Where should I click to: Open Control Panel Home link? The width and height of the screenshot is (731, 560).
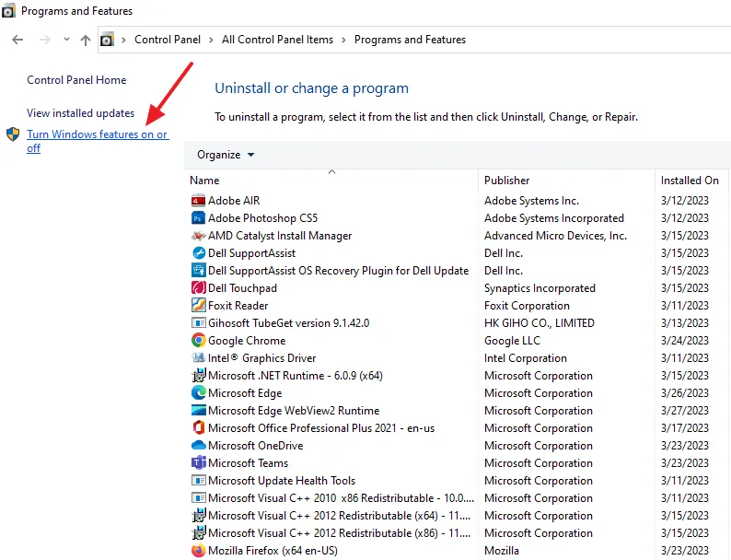point(76,80)
